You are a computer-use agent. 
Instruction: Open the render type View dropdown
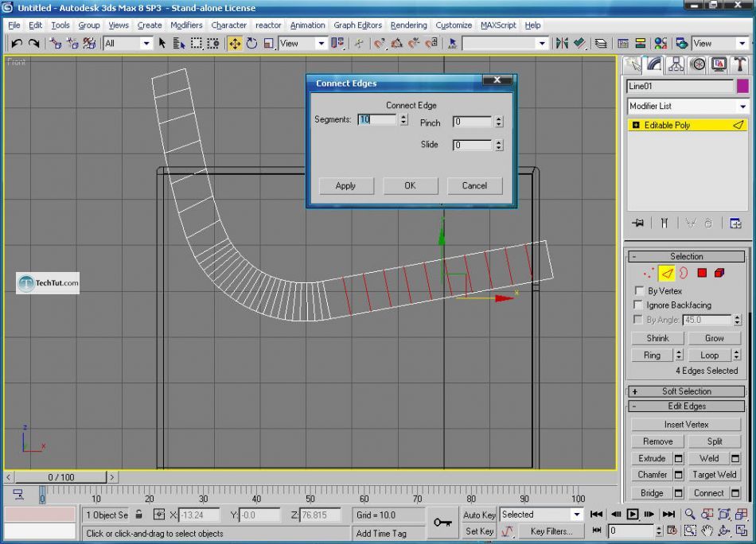point(742,44)
